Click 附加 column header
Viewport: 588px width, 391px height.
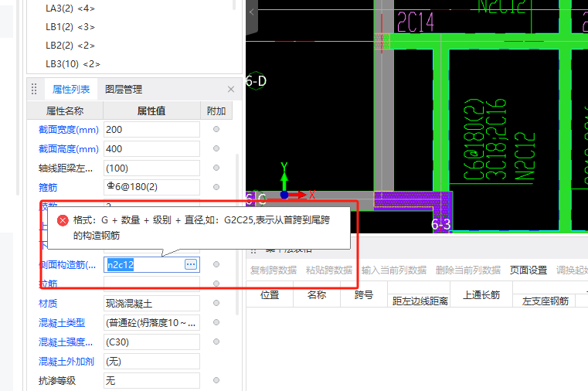(216, 110)
